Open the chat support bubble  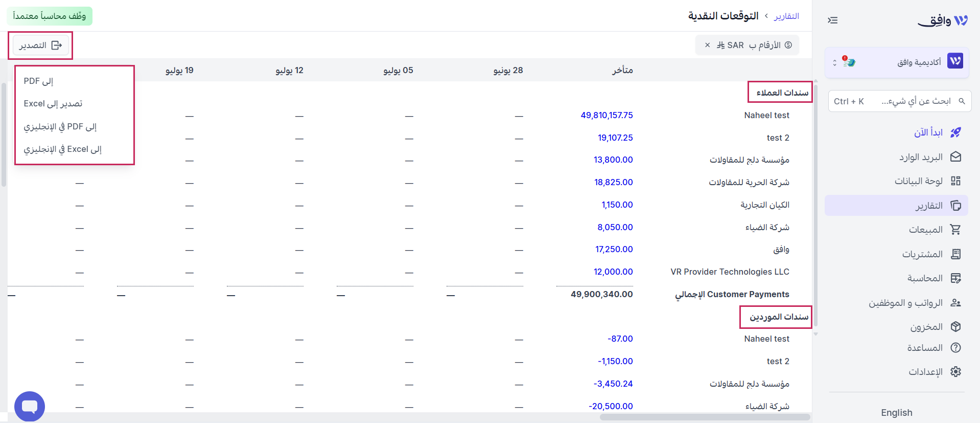coord(30,407)
